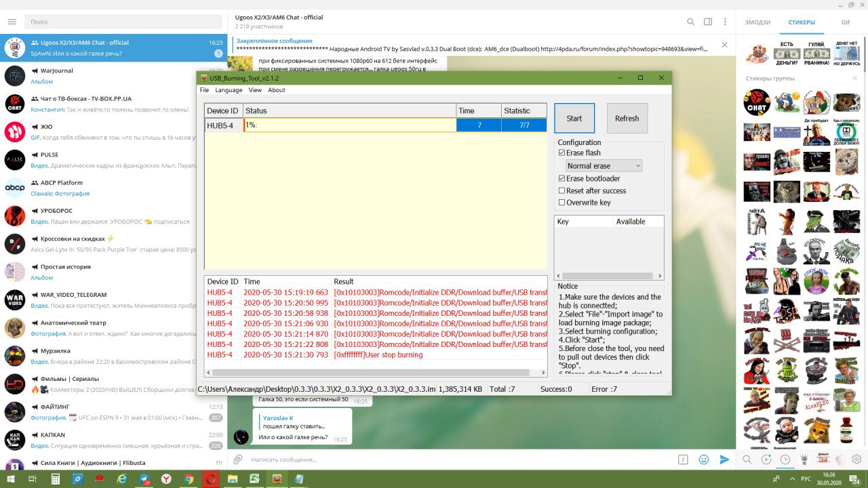
Task: Open chat three-dot options menu
Action: [724, 22]
